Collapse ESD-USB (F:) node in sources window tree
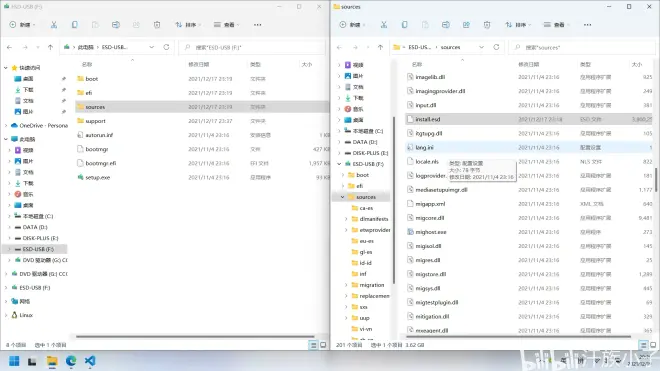This screenshot has height=371, width=660. pyautogui.click(x=339, y=164)
